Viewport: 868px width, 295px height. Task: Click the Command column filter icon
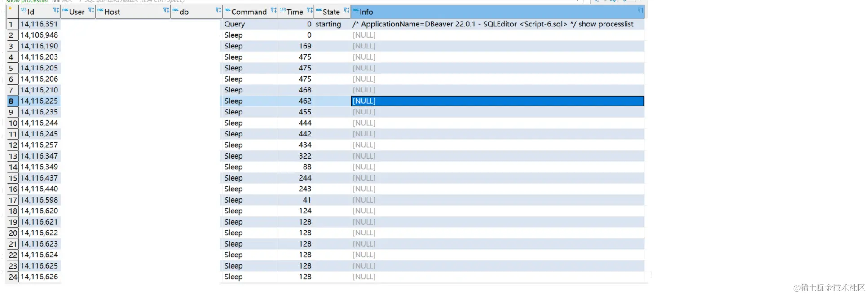click(273, 10)
